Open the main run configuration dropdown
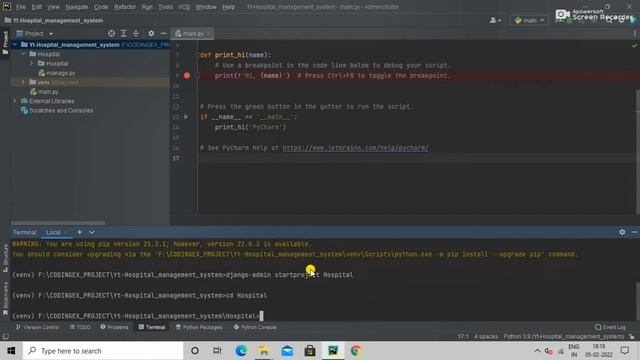This screenshot has width=640, height=360. (529, 20)
